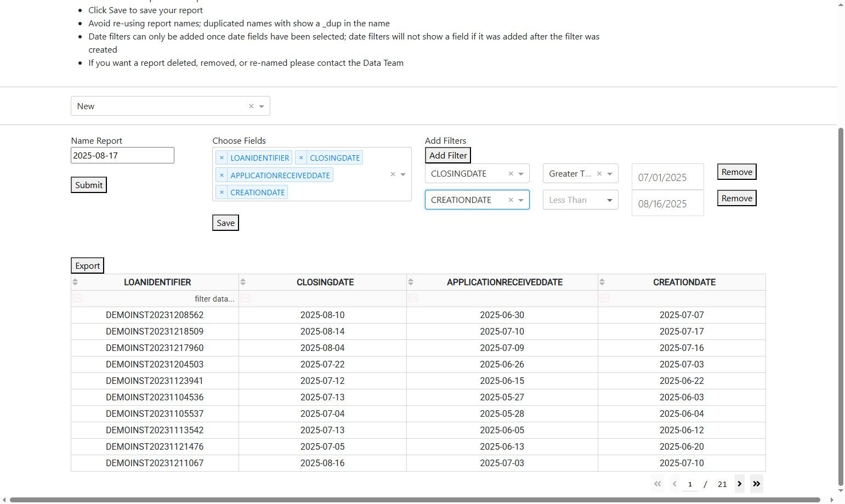This screenshot has height=504, width=845.
Task: Go to the previous table page
Action: (674, 484)
